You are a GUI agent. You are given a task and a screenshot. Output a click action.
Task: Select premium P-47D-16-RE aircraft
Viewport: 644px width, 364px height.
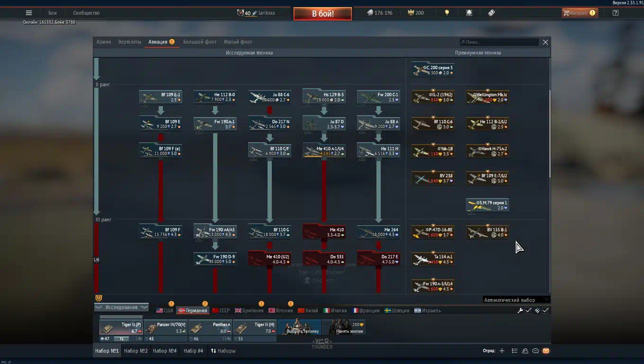433,232
